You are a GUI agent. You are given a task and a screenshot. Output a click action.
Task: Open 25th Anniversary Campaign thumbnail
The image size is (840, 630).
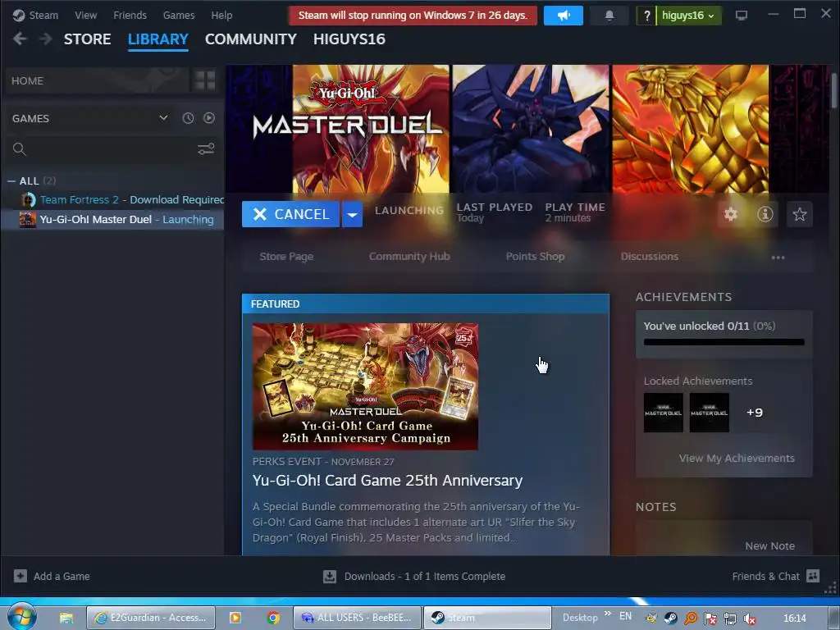pyautogui.click(x=365, y=386)
